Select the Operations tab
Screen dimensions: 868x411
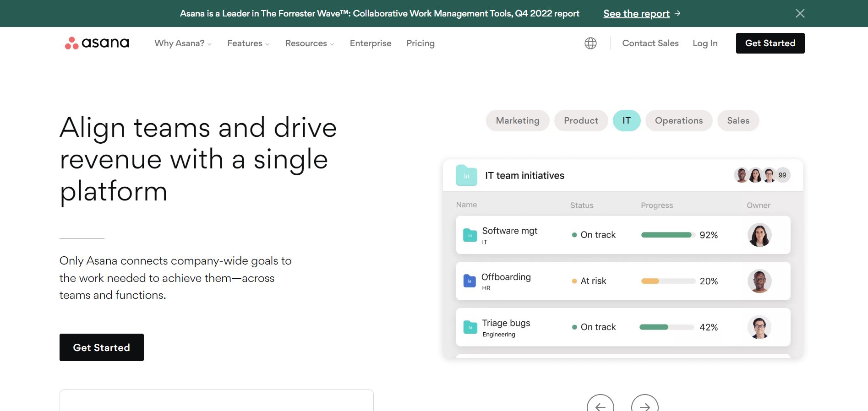coord(679,120)
